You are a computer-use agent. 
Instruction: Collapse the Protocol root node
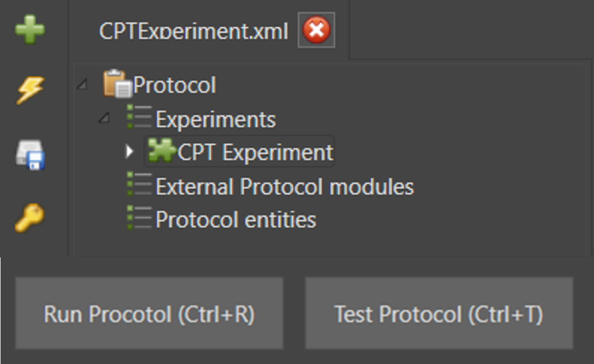coord(82,84)
